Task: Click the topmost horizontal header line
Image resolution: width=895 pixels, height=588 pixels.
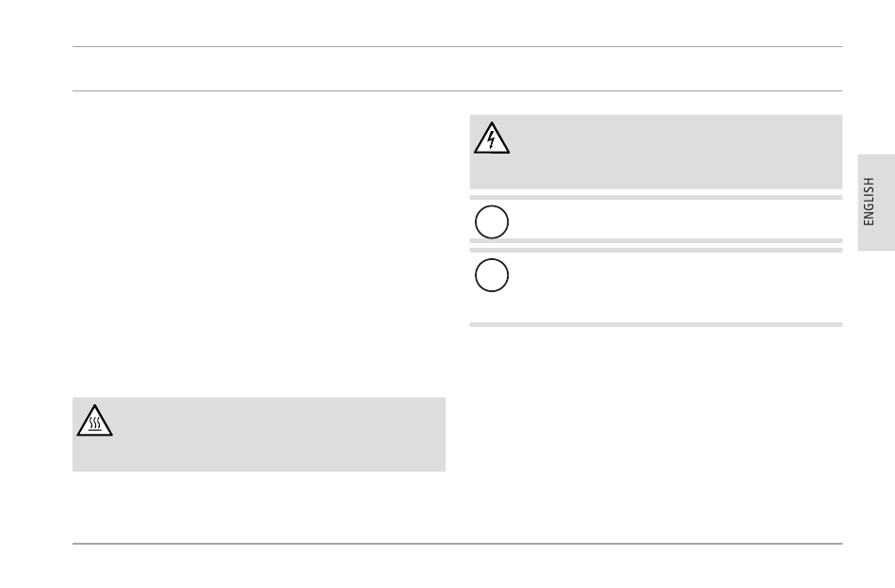Action: pos(457,47)
